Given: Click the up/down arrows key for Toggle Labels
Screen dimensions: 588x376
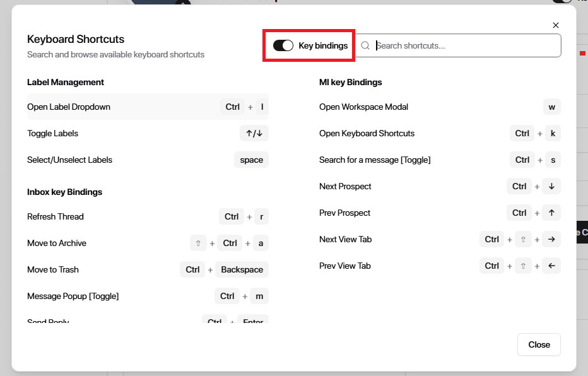Looking at the screenshot, I should [x=254, y=133].
